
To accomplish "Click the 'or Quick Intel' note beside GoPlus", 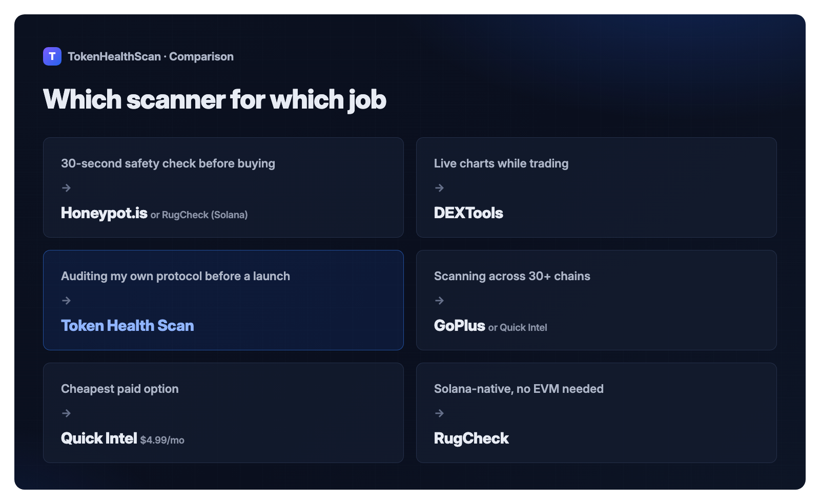I will pyautogui.click(x=518, y=328).
